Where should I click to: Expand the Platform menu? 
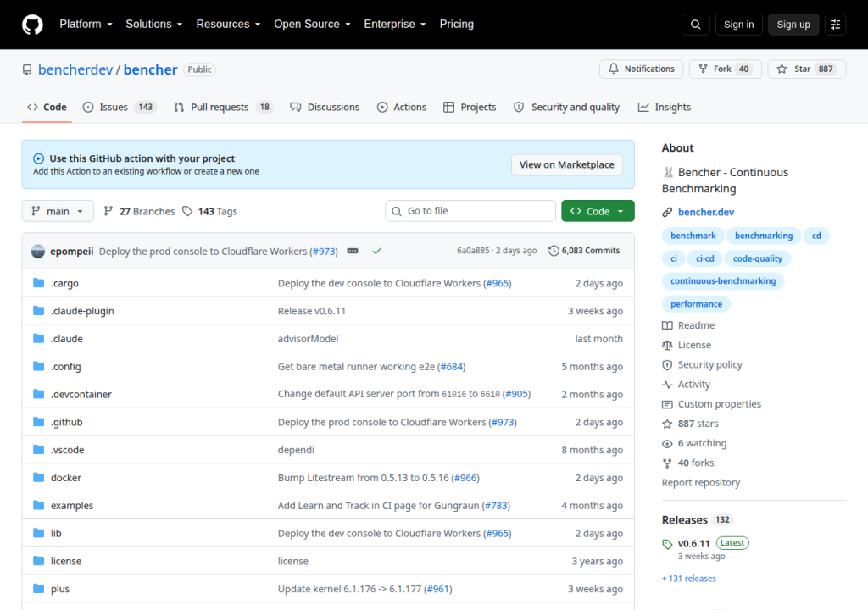(x=86, y=25)
